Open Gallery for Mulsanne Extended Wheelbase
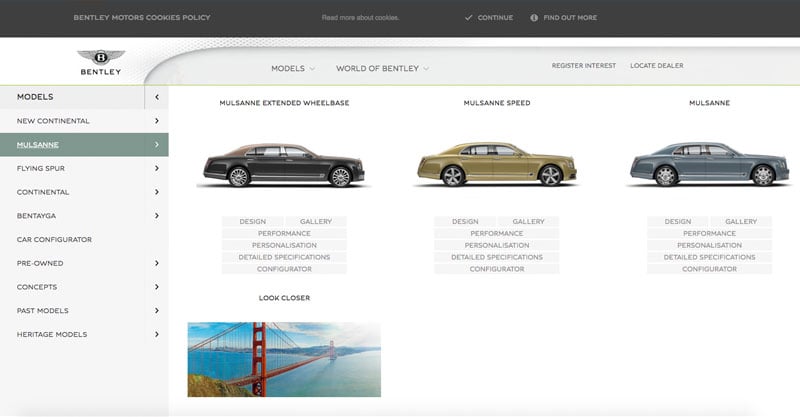This screenshot has height=417, width=800. 316,222
